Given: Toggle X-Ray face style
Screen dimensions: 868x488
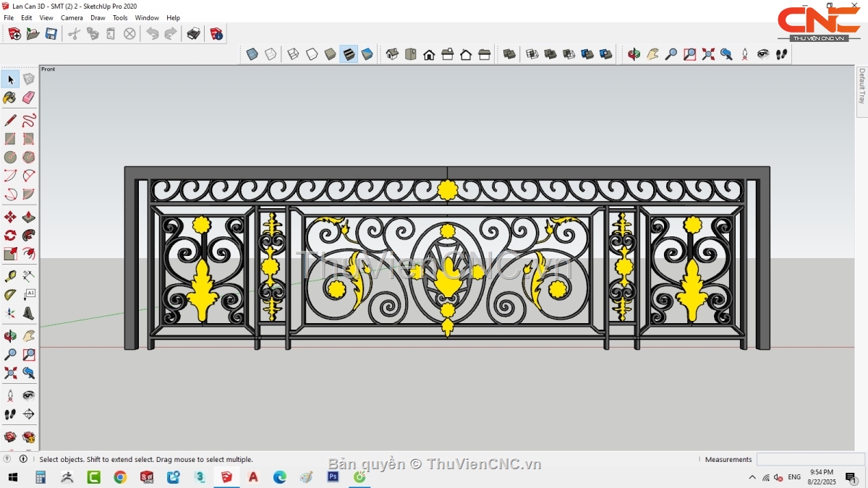Looking at the screenshot, I should (x=252, y=54).
